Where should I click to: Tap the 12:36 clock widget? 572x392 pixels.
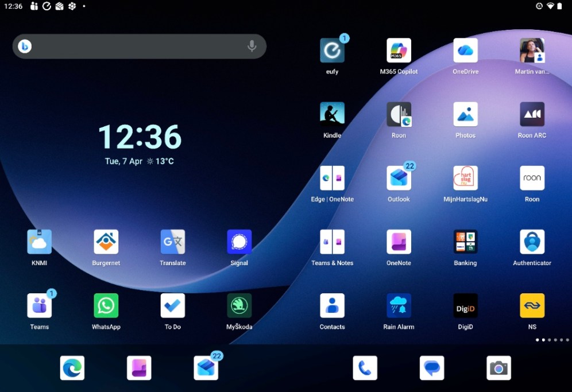tap(140, 138)
